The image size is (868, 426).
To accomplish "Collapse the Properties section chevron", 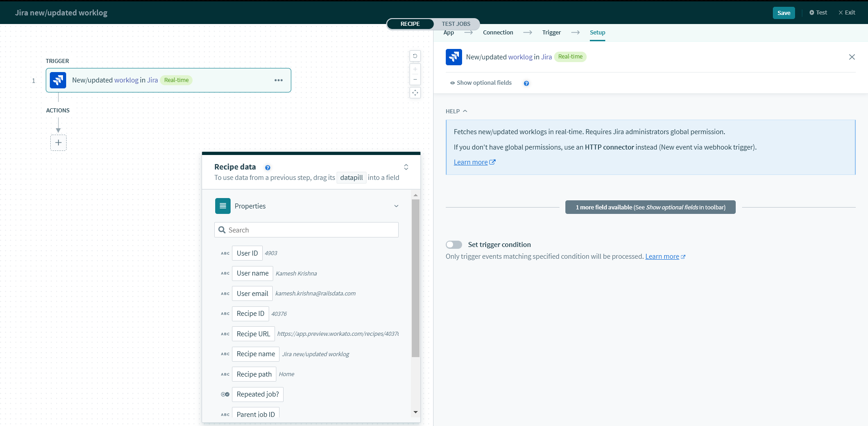I will coord(396,206).
